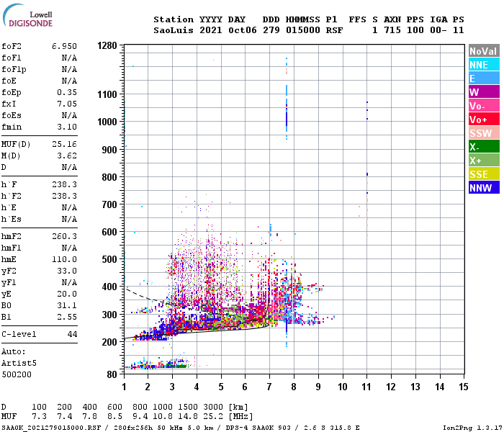Select the W purple legend swatch

(484, 92)
